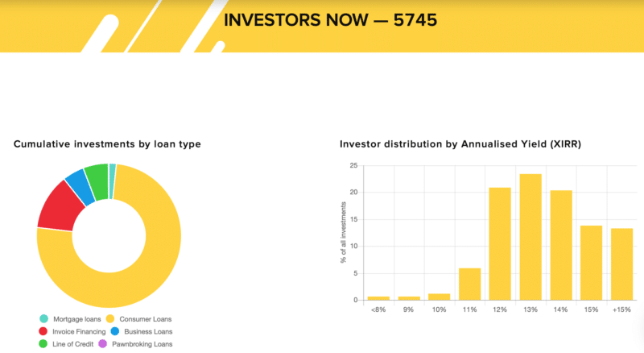Select the 10% yield bar
Viewport: 644px width, 353px height.
439,297
